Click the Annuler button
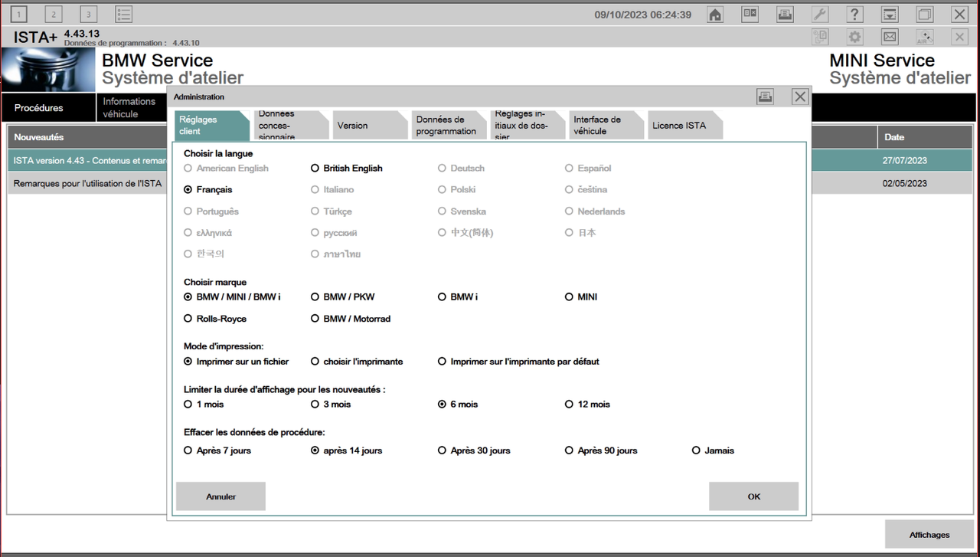 [x=220, y=496]
